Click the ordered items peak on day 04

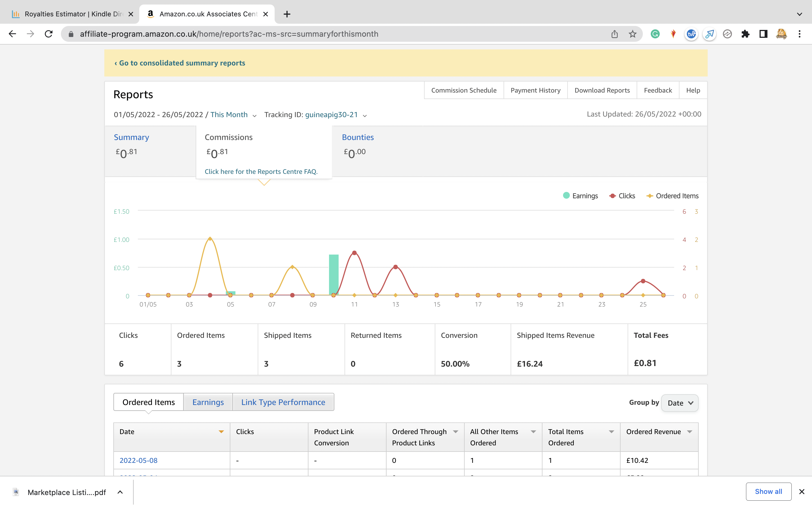coord(210,238)
